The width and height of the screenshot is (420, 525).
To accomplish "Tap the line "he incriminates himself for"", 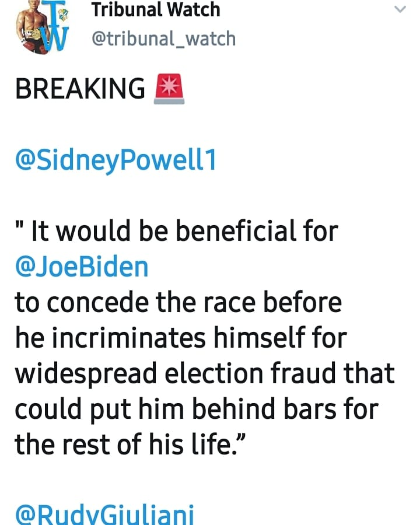I will click(181, 338).
